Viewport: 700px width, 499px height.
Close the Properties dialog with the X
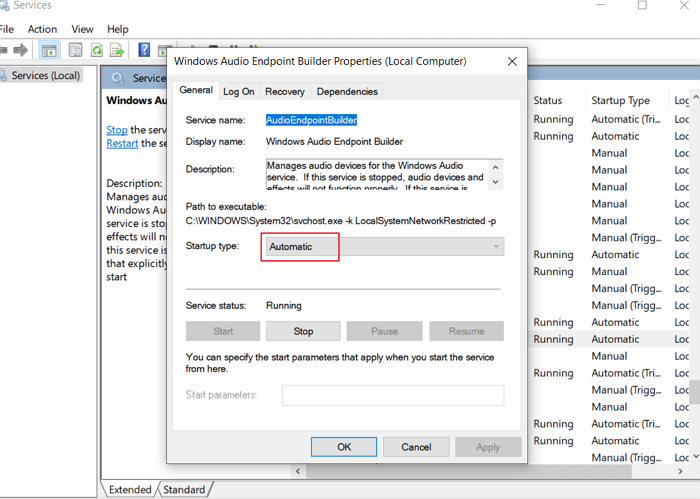point(512,61)
